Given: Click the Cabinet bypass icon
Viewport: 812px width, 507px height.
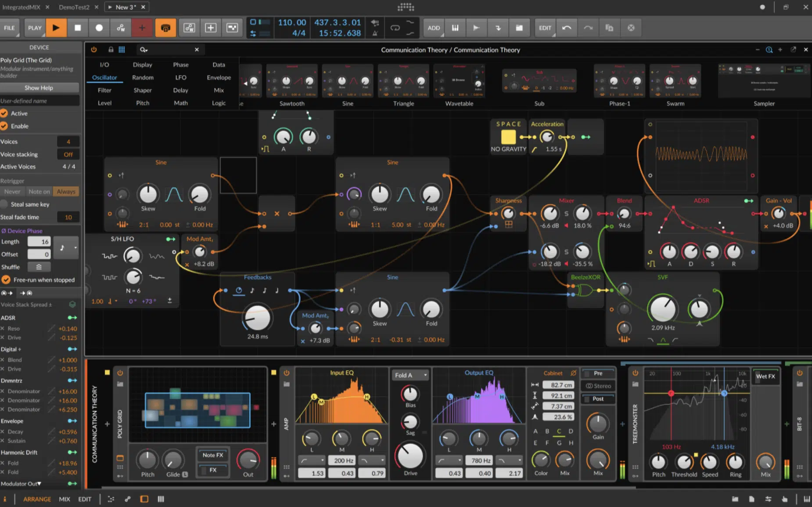Looking at the screenshot, I should click(573, 373).
